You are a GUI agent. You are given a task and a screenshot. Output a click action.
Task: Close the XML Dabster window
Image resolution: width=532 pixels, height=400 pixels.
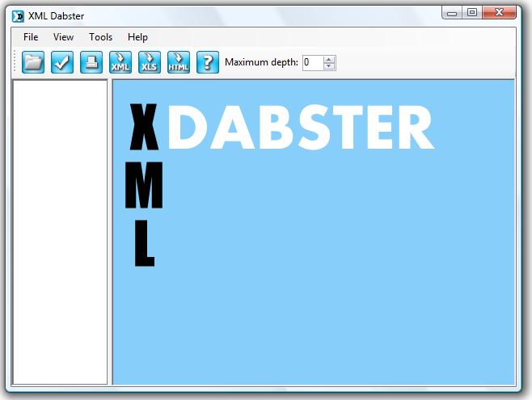pos(499,13)
